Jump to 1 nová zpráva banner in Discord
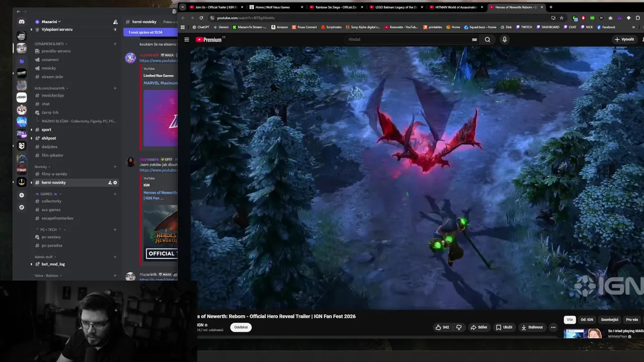The image size is (644, 362). tap(150, 32)
